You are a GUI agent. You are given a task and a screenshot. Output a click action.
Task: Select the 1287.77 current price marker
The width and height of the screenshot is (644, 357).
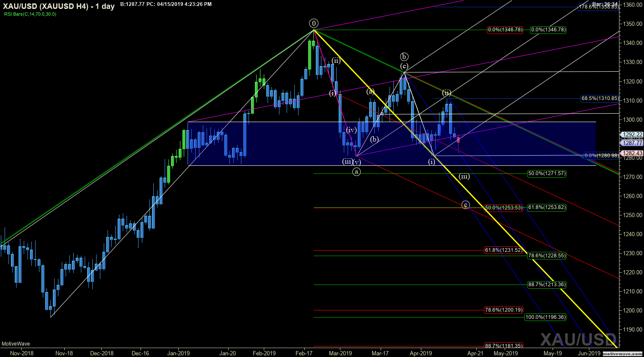point(632,143)
